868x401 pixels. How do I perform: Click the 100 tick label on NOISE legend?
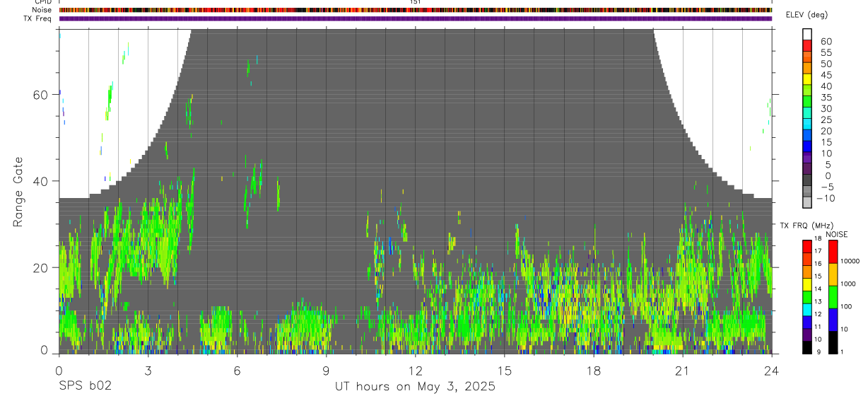pos(846,306)
